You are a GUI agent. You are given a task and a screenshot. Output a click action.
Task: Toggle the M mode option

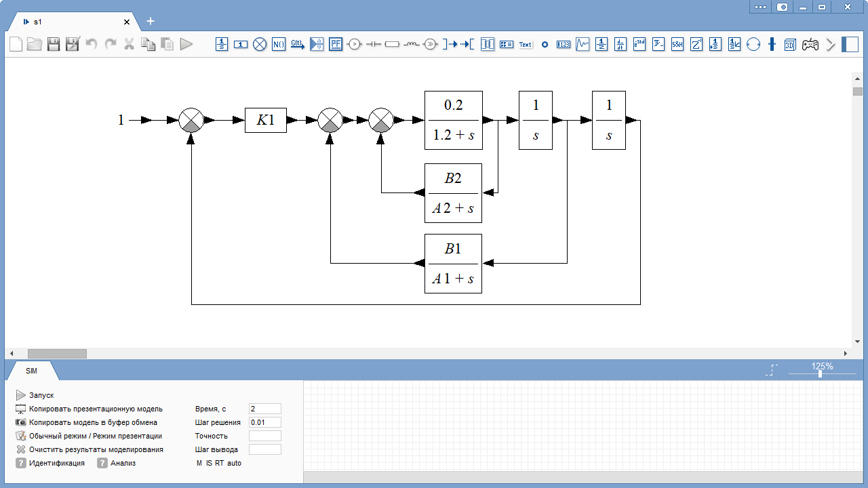tap(199, 463)
